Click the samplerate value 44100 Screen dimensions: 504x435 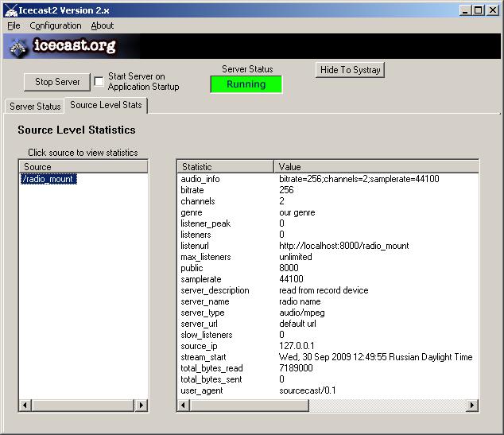291,279
